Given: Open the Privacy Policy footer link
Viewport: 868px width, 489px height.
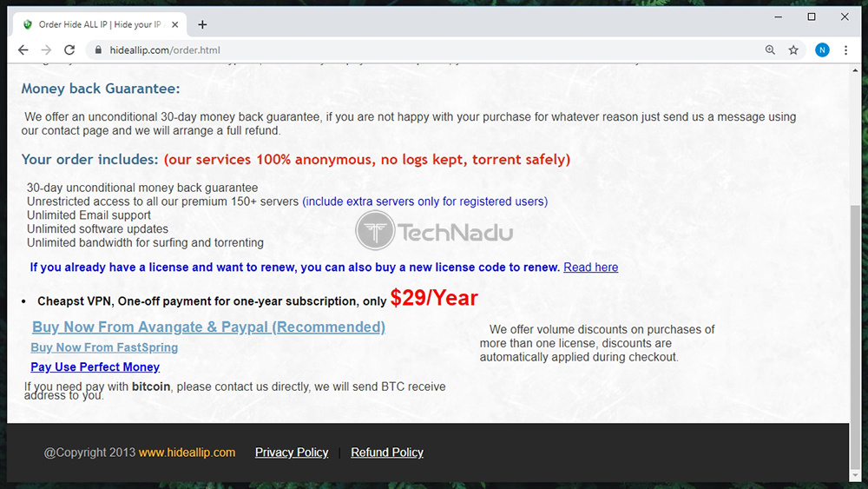Looking at the screenshot, I should (292, 453).
